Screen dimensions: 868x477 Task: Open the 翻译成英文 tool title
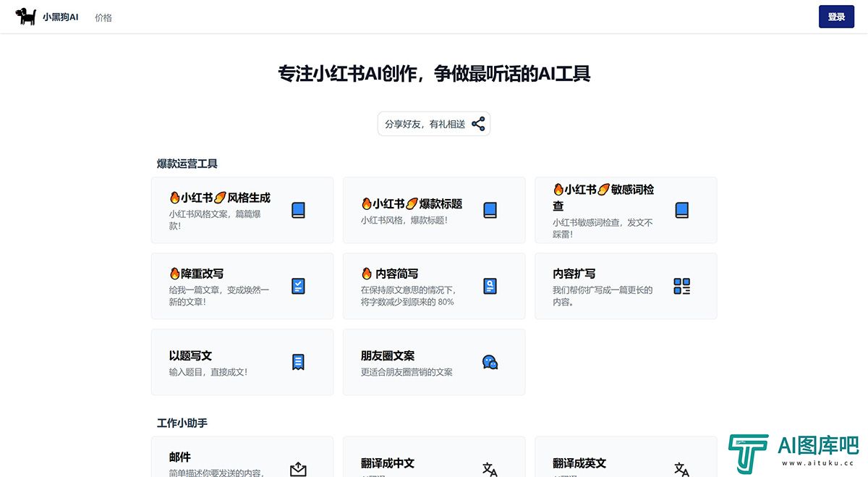coord(579,463)
